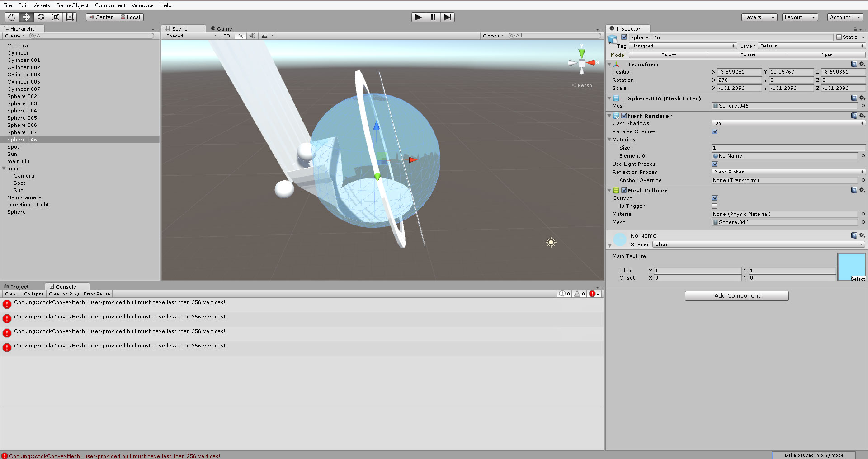The height and width of the screenshot is (459, 868).
Task: Click the red error count icon in Console
Action: click(x=594, y=294)
